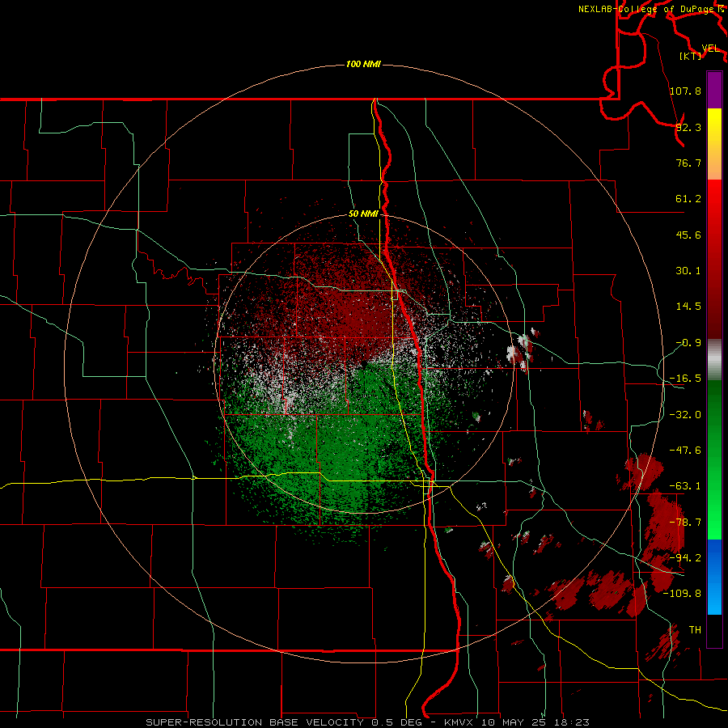Click the "10 MAY 25" date in caption
The image size is (728, 728).
click(514, 722)
